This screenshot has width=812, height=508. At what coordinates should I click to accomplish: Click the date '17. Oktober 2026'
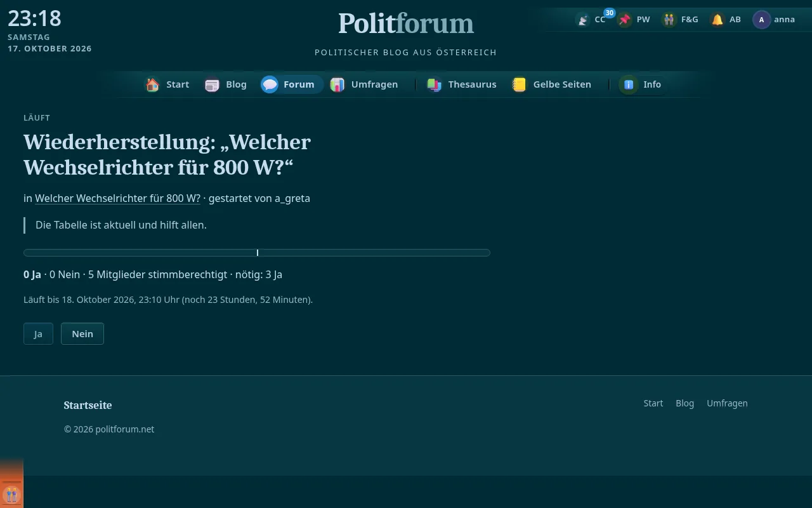coord(49,49)
